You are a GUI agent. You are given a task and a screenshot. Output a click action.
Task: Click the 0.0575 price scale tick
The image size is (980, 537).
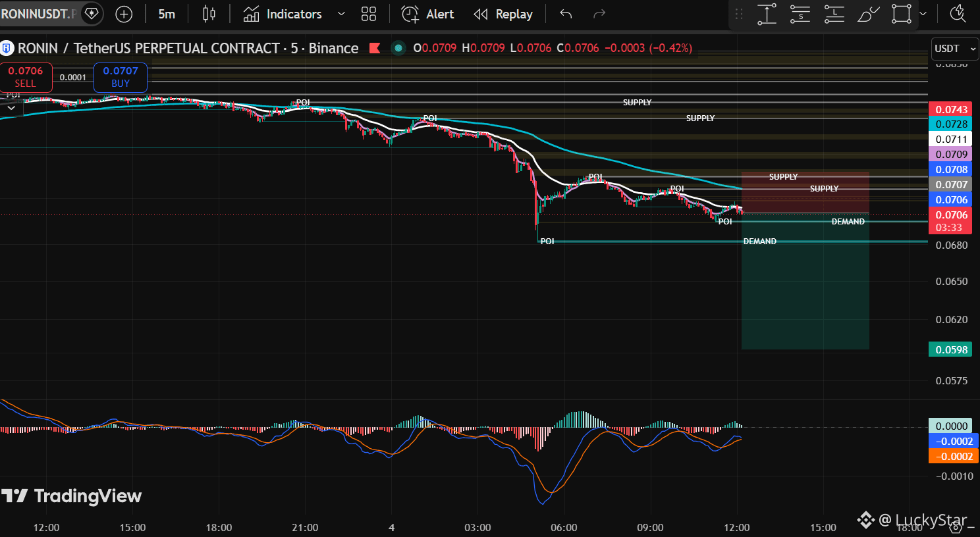[951, 381]
